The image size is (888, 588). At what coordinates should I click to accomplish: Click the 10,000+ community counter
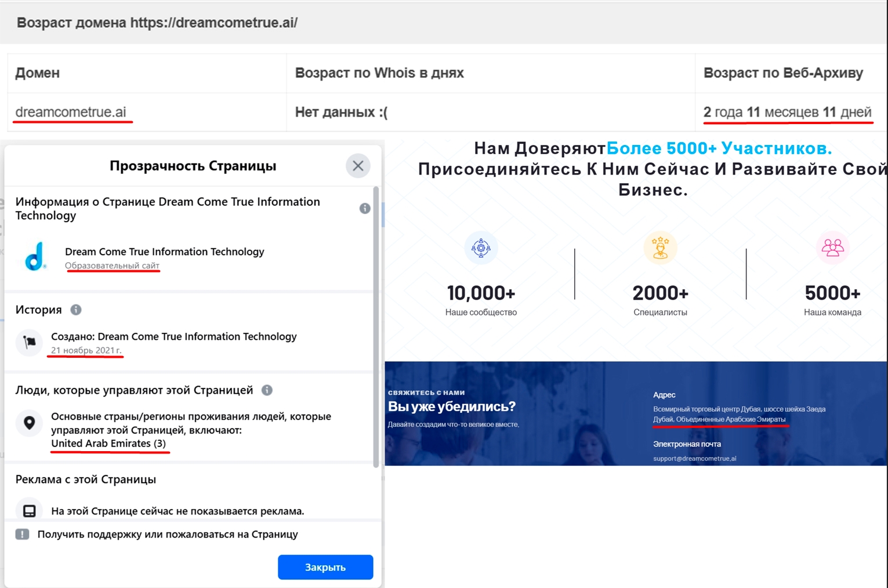coord(481,293)
